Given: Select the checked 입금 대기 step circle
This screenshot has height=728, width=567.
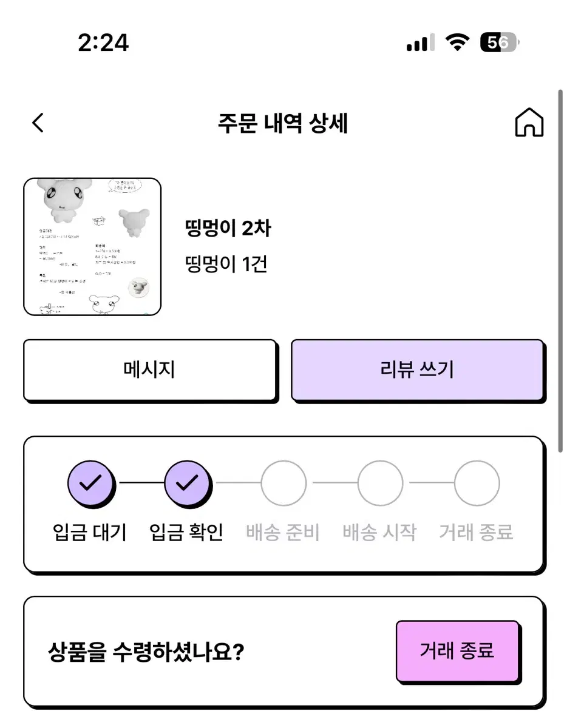Looking at the screenshot, I should [x=90, y=484].
